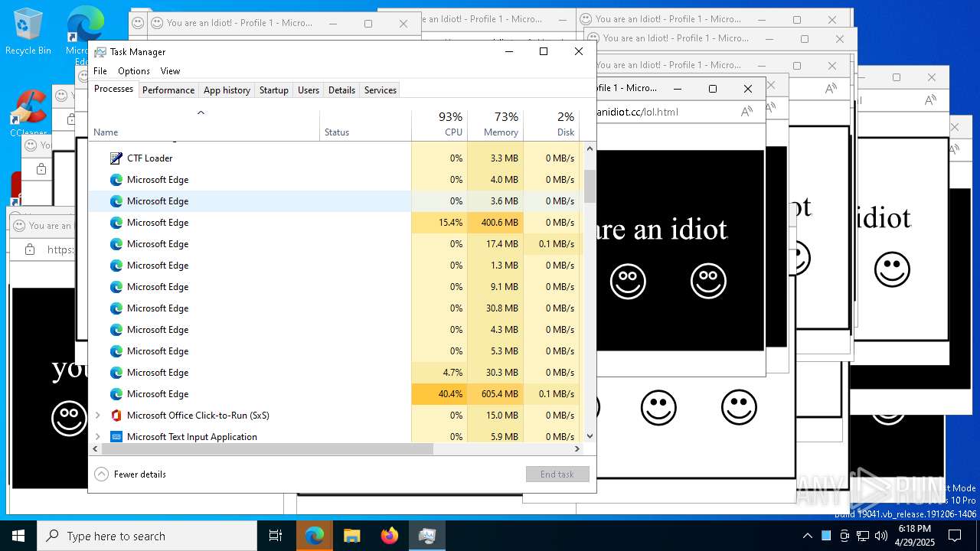
Task: Launch Firefox from the taskbar
Action: pos(390,536)
